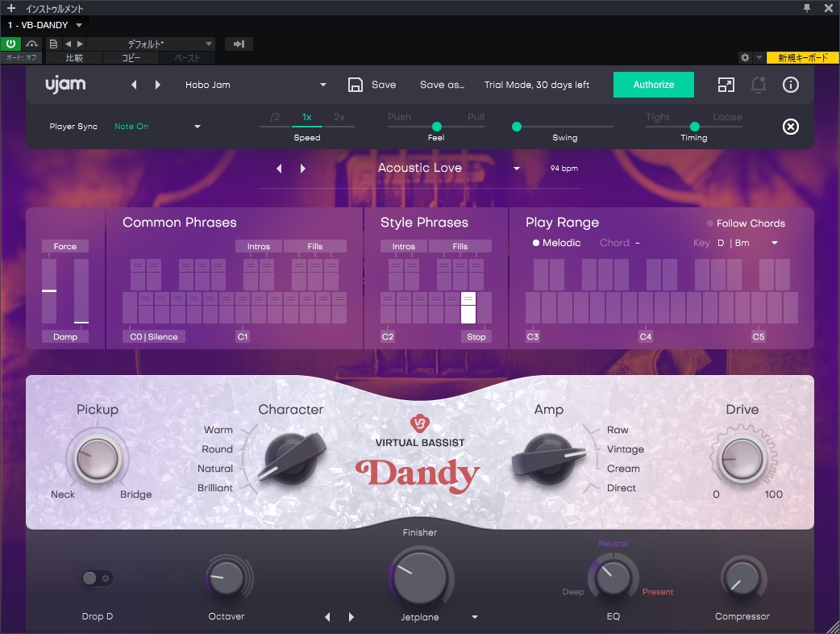Select next Finisher effect arrow
The image size is (840, 634).
point(351,617)
